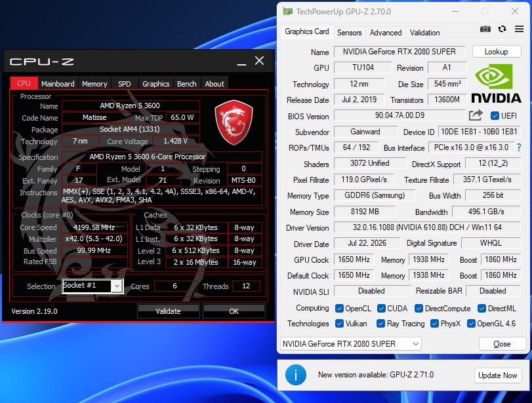The image size is (532, 403).
Task: Click the Specification text in CPU-Z
Action: (x=148, y=157)
